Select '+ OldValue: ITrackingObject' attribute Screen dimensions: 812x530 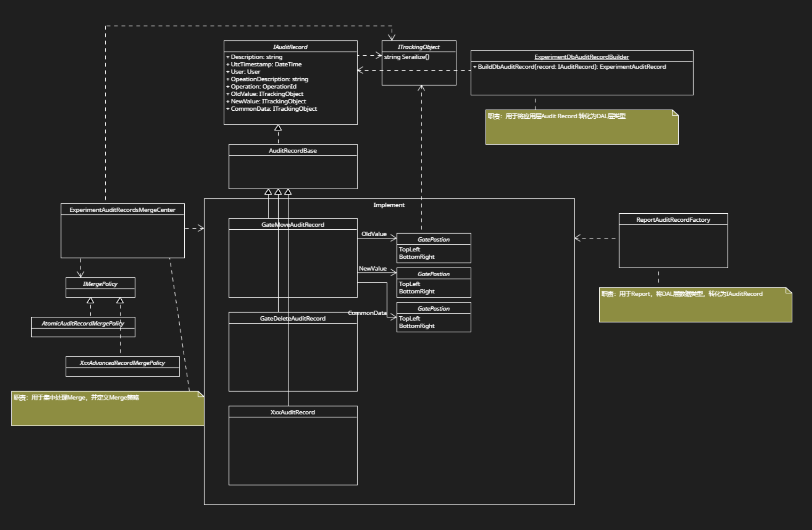click(265, 94)
